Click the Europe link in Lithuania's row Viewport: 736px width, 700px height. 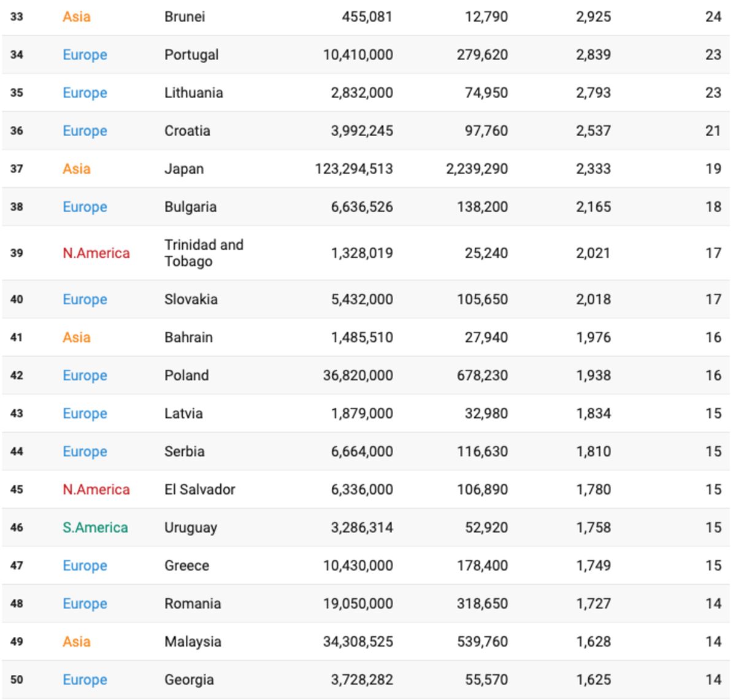(x=85, y=93)
